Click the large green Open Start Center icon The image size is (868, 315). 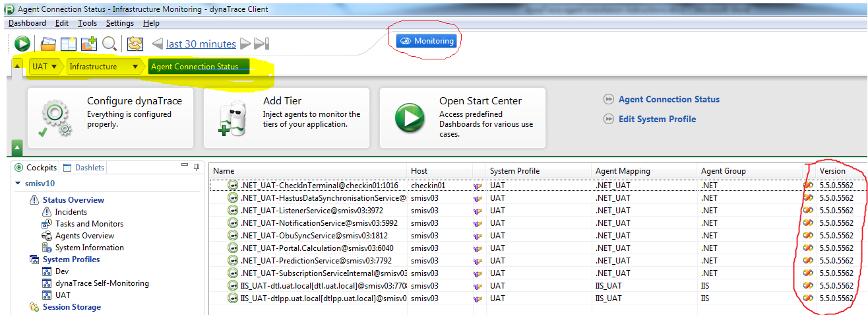[409, 118]
